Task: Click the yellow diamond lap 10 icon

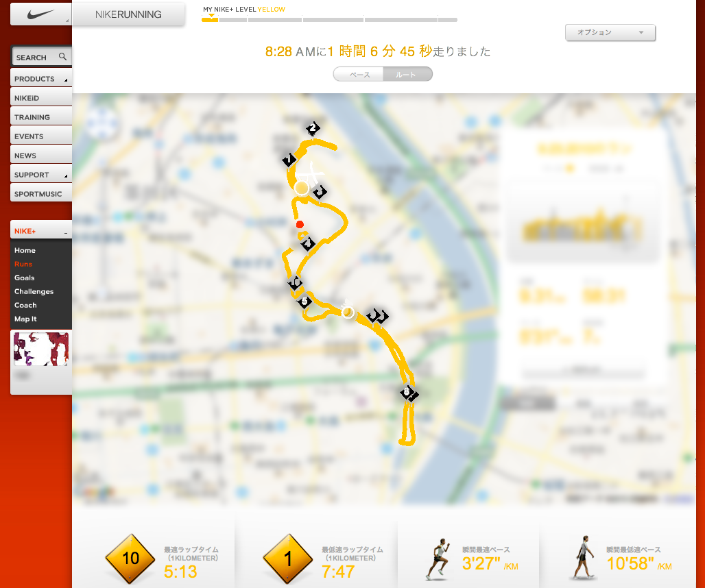Action: click(x=130, y=559)
